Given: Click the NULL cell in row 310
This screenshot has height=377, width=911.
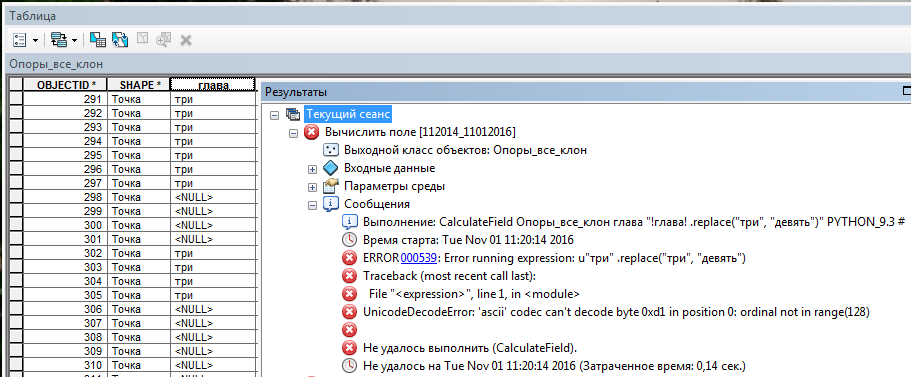Looking at the screenshot, I should click(213, 365).
